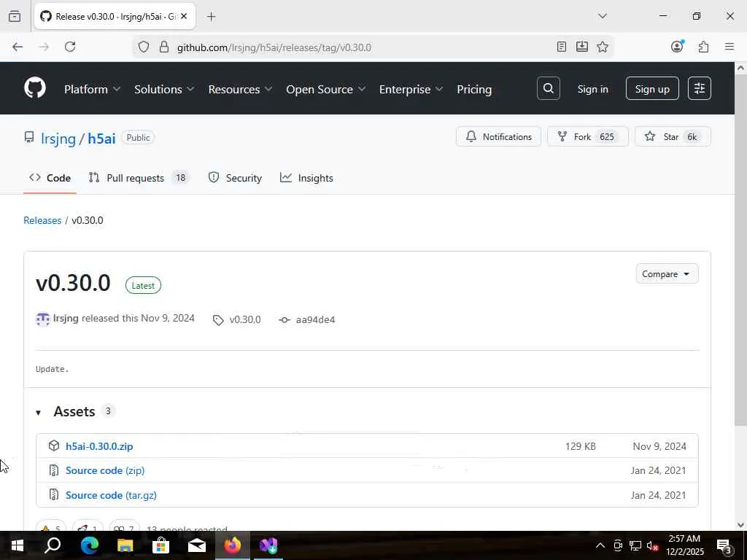Screen dimensions: 747x560
Task: Open a new tab with plus icon
Action: (212, 17)
